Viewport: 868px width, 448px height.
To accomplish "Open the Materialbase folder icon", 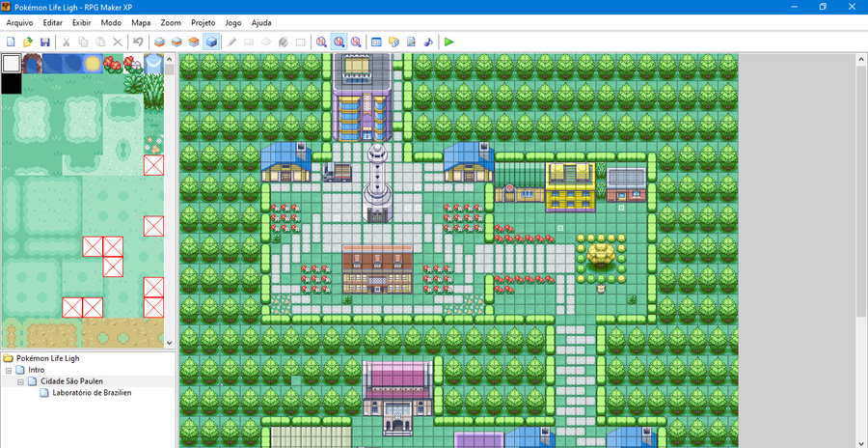I will coord(393,42).
